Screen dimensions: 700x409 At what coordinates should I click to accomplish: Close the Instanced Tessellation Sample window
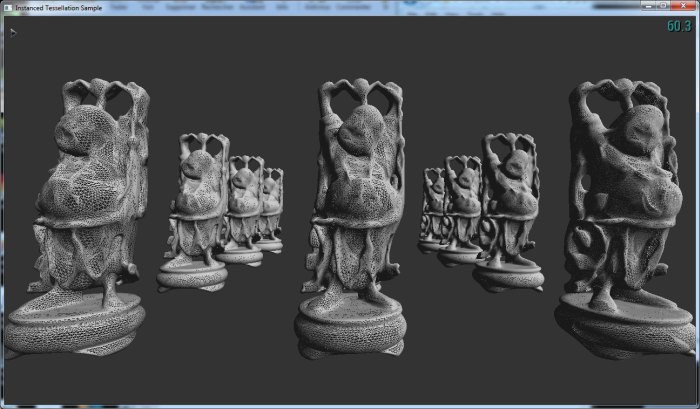[683, 5]
